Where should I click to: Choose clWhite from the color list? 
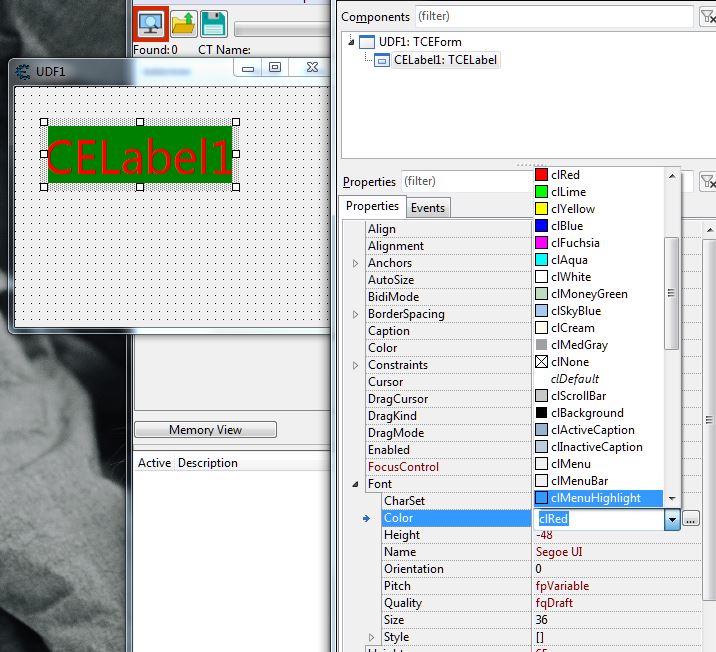click(x=598, y=277)
